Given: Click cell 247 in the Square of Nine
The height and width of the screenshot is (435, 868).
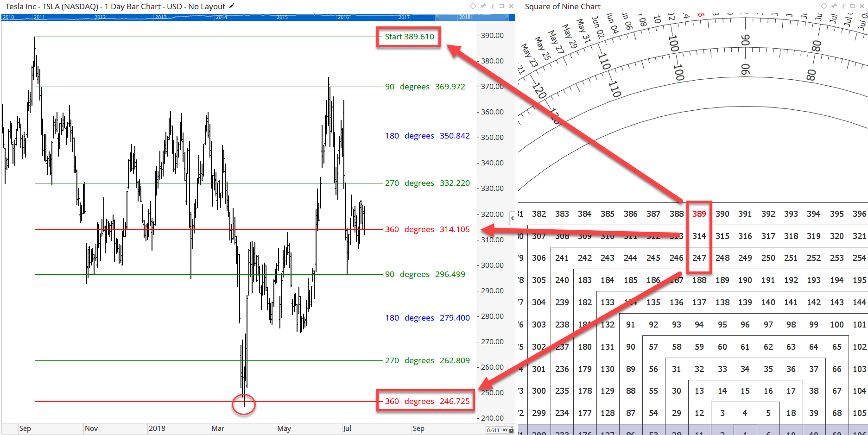Looking at the screenshot, I should (699, 258).
